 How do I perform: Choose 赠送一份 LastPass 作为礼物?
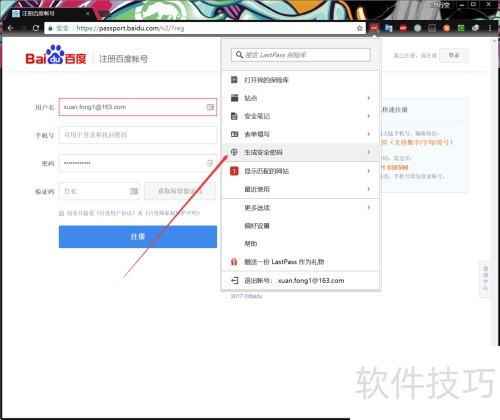point(301,262)
